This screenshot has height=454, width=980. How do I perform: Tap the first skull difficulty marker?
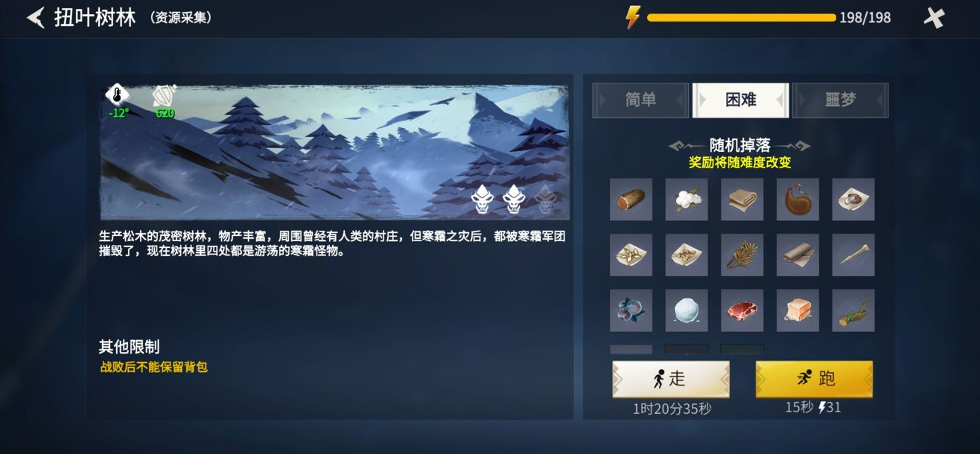[483, 198]
